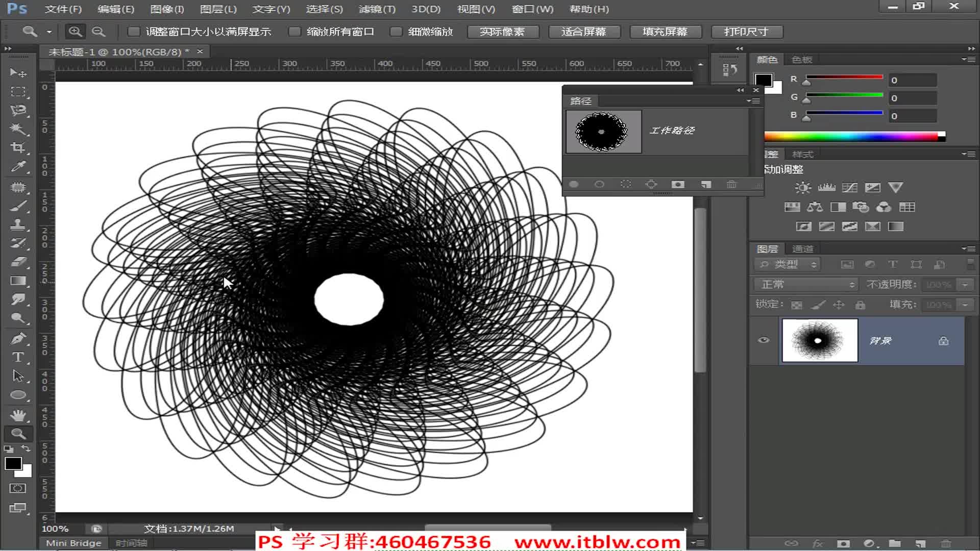Check the zoom all windows option
The image size is (980, 551).
click(x=295, y=32)
